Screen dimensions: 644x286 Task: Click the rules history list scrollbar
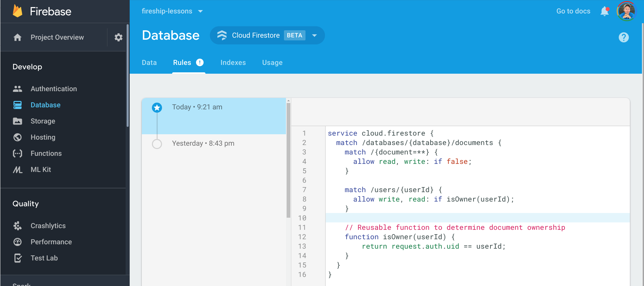[x=288, y=160]
